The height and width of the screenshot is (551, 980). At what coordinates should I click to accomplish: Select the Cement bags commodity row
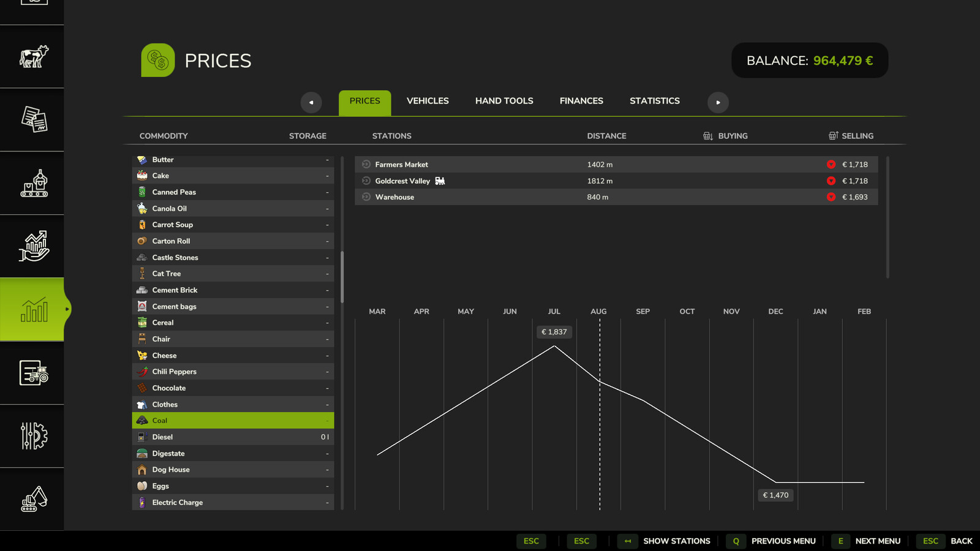click(x=233, y=306)
